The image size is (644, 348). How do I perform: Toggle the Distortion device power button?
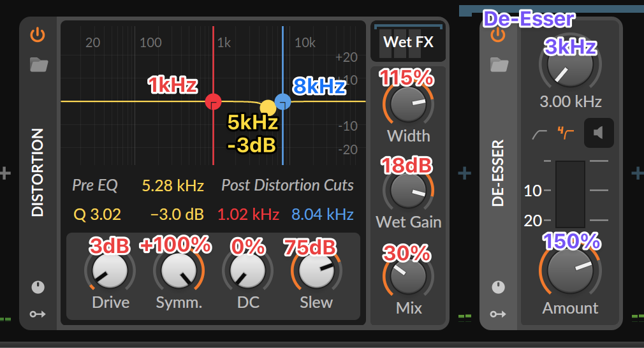(38, 35)
